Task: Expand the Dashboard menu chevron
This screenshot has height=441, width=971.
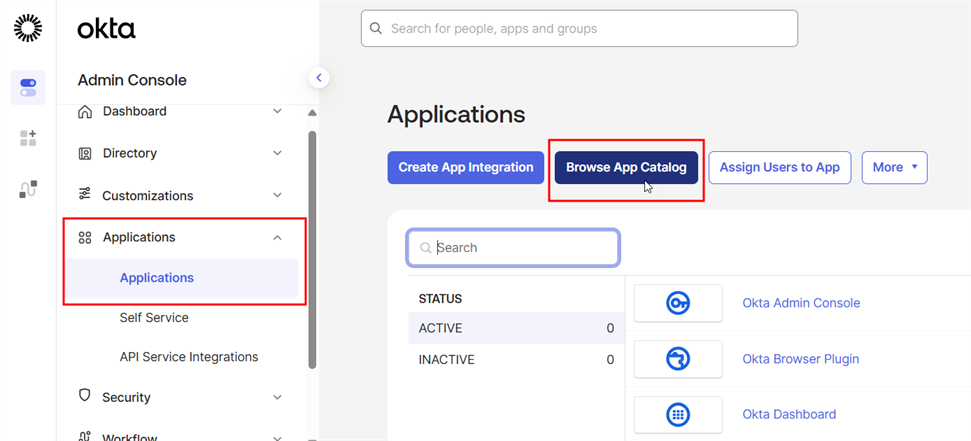Action: pyautogui.click(x=277, y=111)
